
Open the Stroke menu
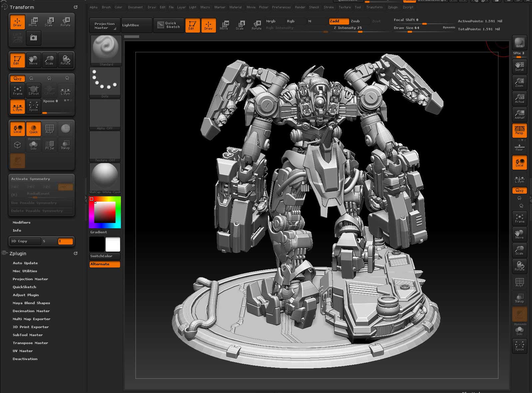click(328, 7)
